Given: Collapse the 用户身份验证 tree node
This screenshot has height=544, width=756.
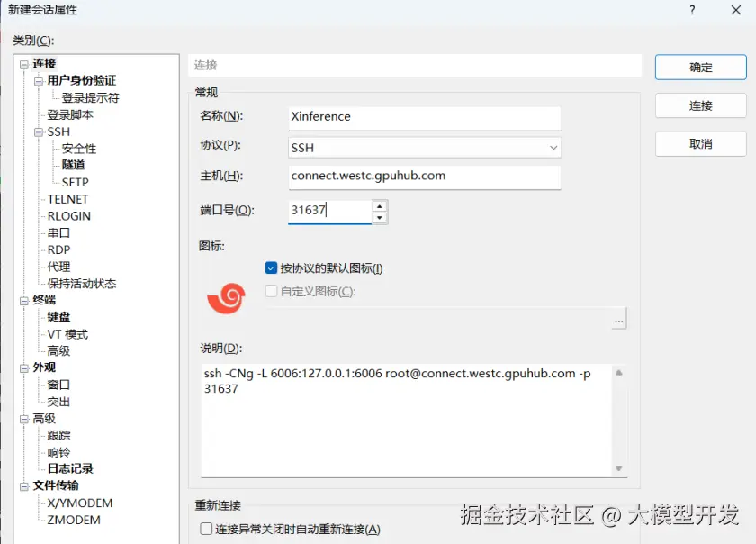Looking at the screenshot, I should (39, 81).
